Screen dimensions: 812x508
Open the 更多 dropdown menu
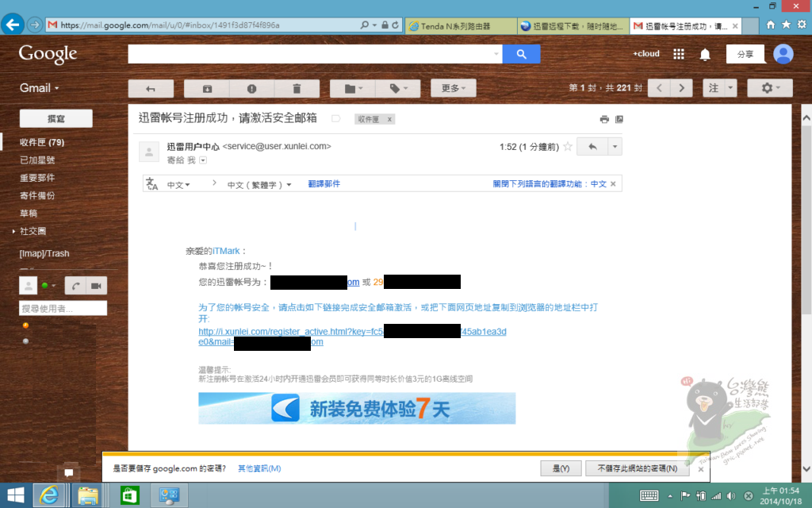point(453,89)
